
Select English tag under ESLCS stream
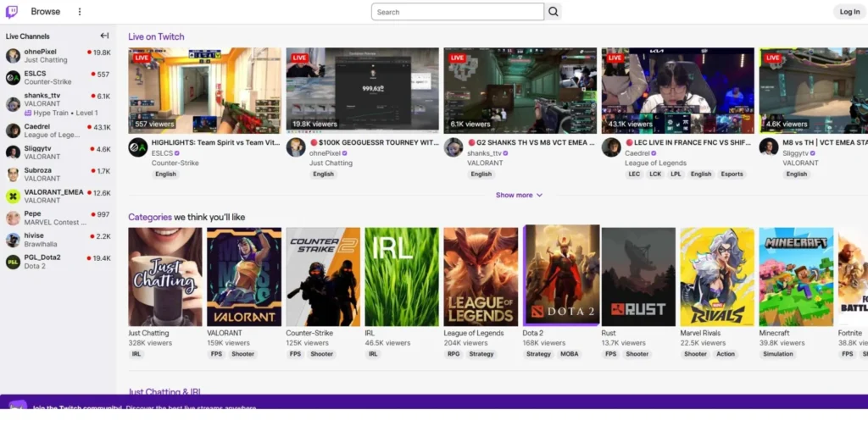165,174
